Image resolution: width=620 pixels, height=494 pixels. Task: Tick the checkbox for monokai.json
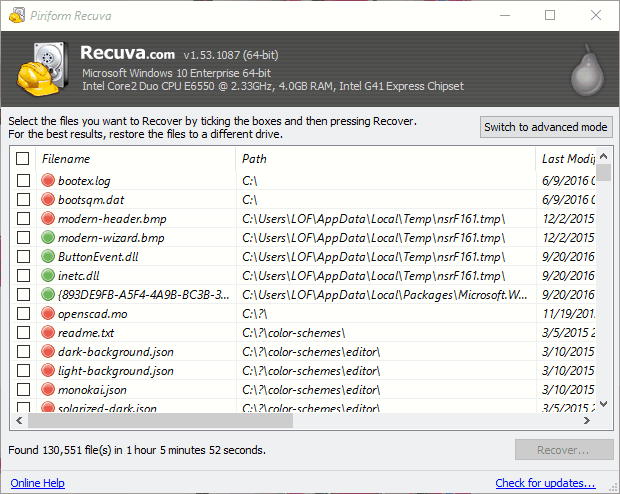(x=23, y=389)
